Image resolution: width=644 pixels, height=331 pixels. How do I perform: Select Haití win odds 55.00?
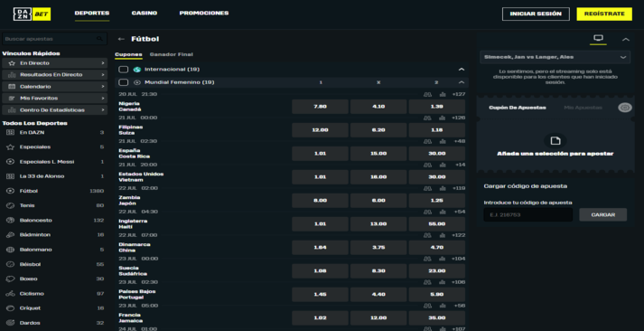pyautogui.click(x=436, y=224)
